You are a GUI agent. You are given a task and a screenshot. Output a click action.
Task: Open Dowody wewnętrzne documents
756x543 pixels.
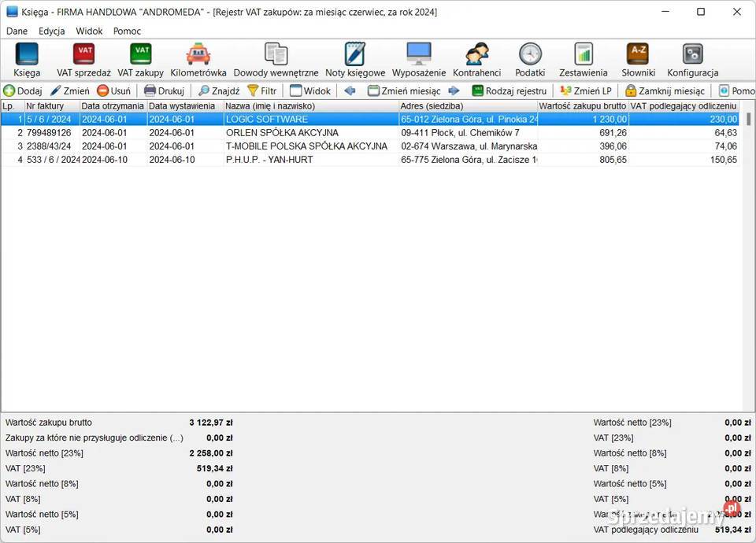276,60
